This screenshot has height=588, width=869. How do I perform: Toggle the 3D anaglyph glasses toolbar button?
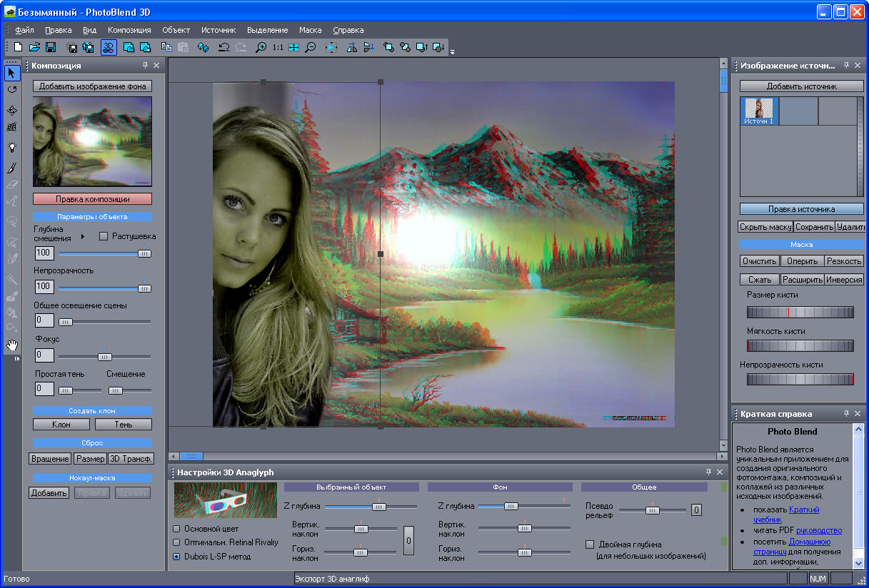click(108, 47)
